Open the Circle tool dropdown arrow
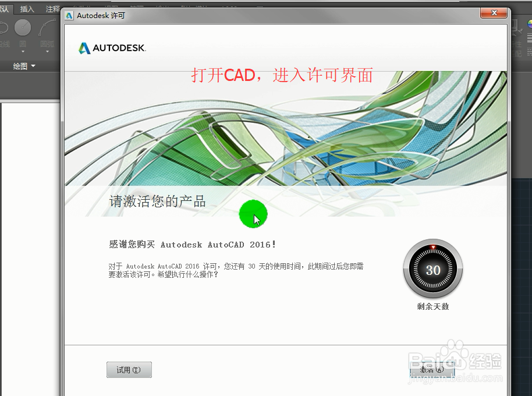532x396 pixels. [x=23, y=52]
